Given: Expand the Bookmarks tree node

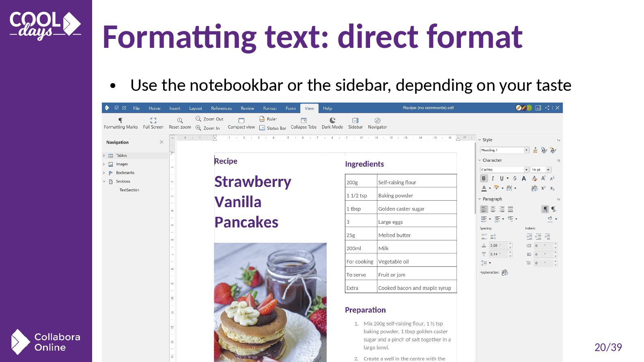Looking at the screenshot, I should [x=104, y=173].
